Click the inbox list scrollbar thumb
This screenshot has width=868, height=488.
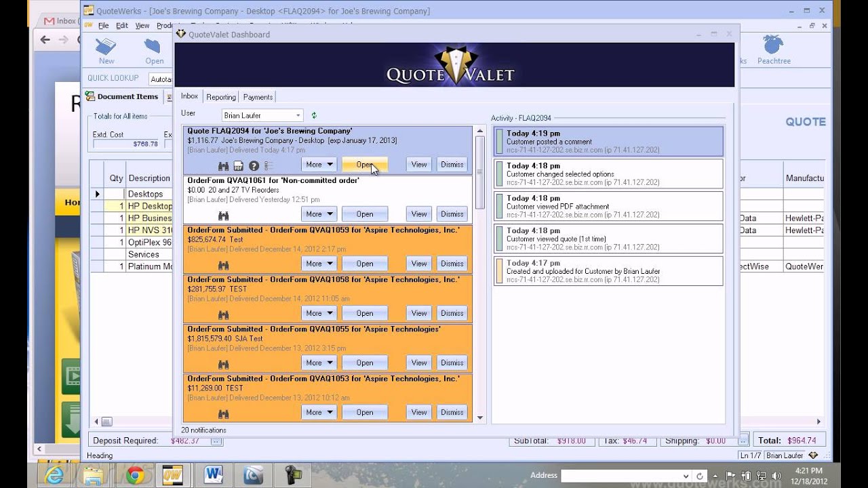coord(480,172)
